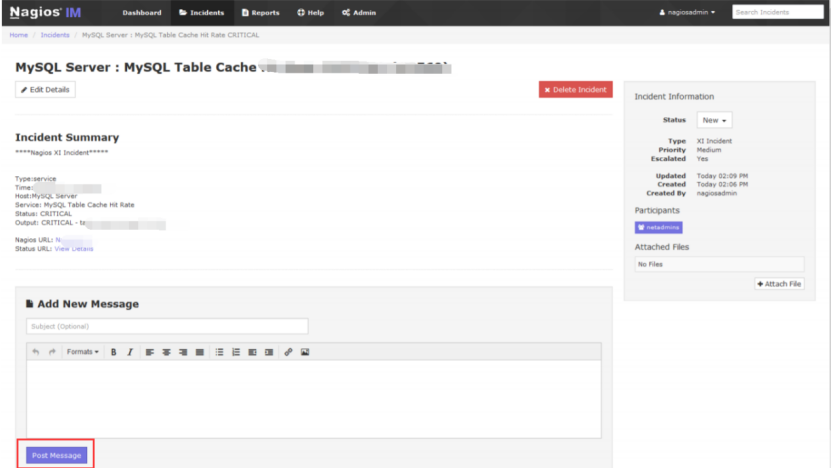Align message text right

pos(183,352)
